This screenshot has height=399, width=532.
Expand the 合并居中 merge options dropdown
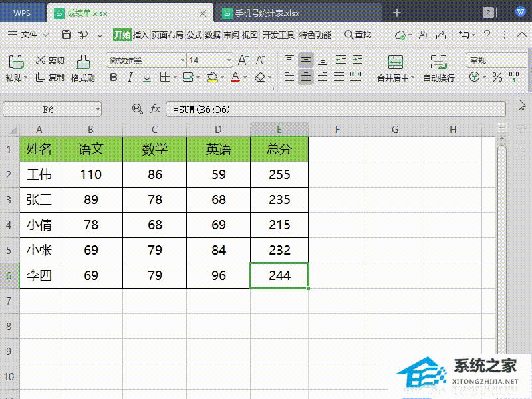pos(412,76)
